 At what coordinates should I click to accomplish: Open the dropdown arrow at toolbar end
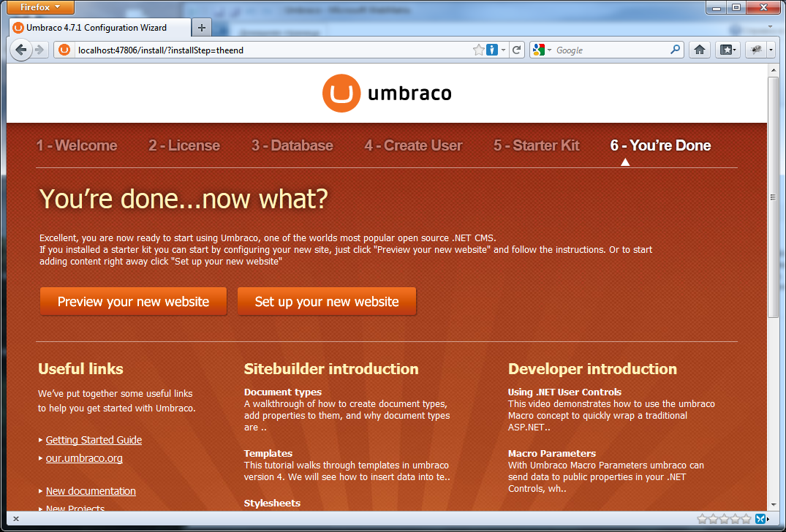pyautogui.click(x=771, y=50)
